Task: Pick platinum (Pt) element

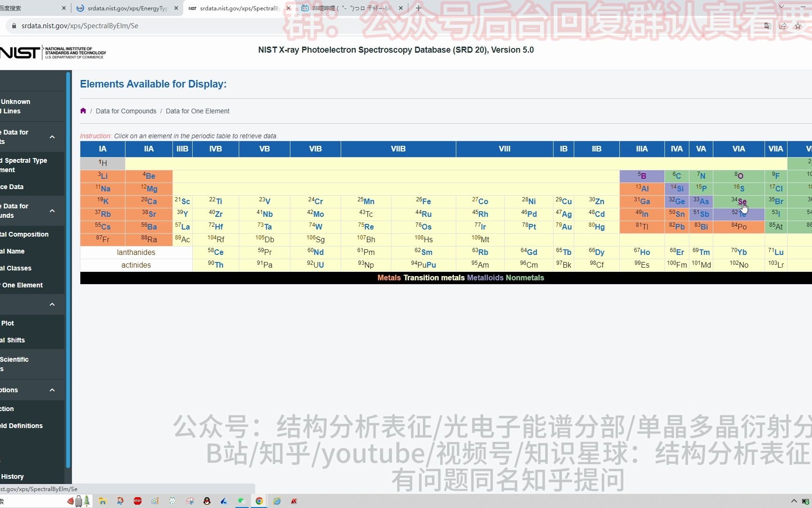Action: pos(529,226)
